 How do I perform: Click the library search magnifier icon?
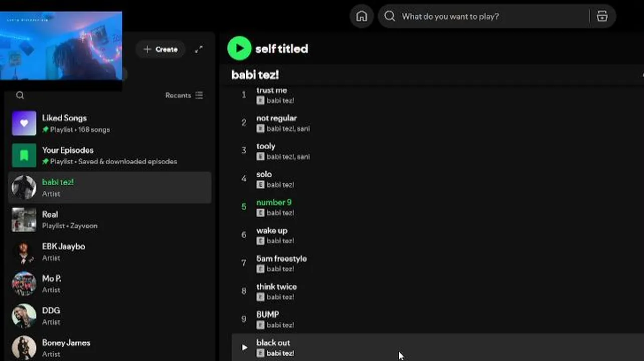point(20,95)
